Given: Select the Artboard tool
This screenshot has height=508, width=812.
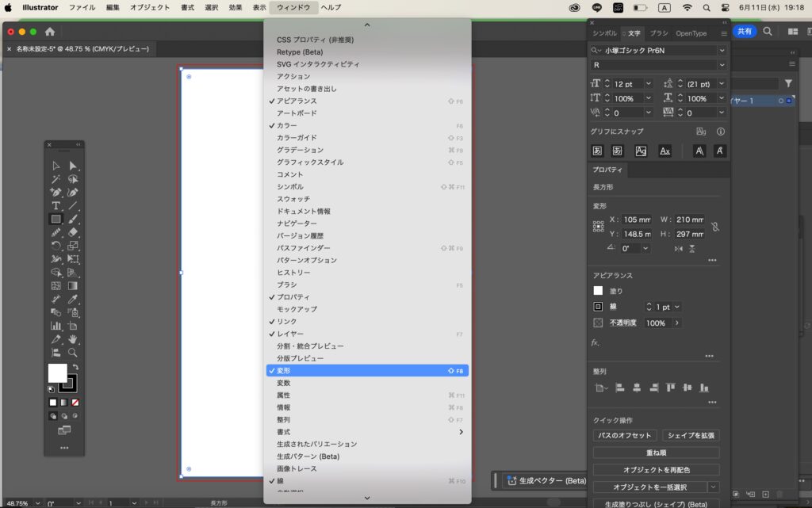Looking at the screenshot, I should 73,326.
